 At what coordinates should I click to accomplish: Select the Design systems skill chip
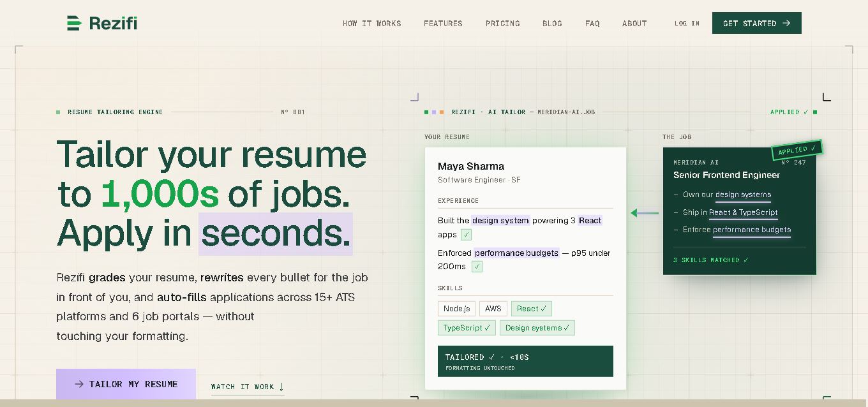click(537, 328)
